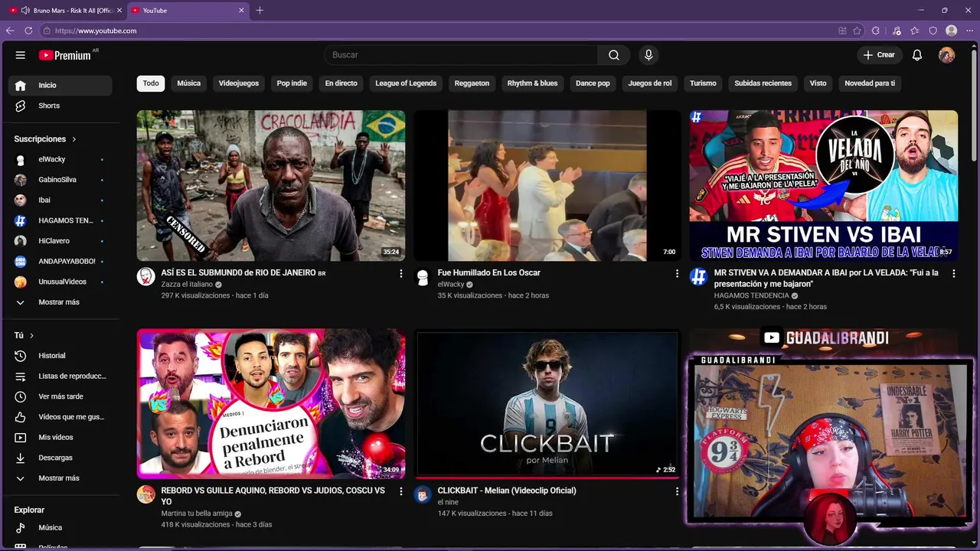980x551 pixels.
Task: Open elWacky subscription channel
Action: (x=60, y=159)
